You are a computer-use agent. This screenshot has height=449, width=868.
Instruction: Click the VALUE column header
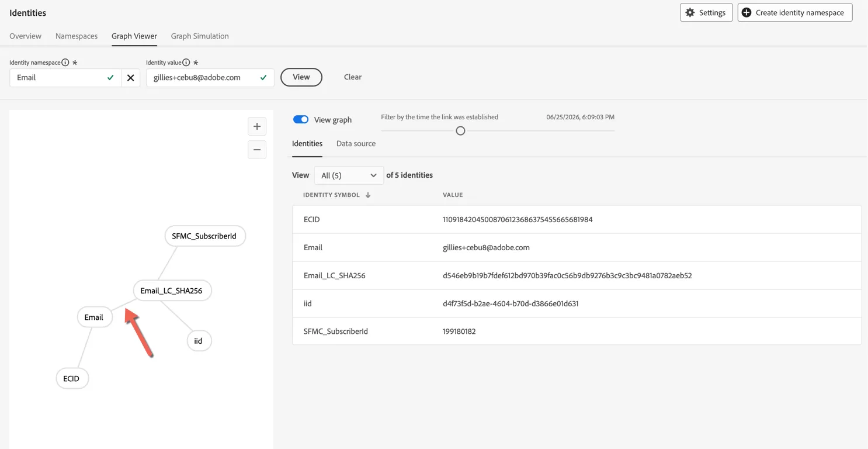453,195
